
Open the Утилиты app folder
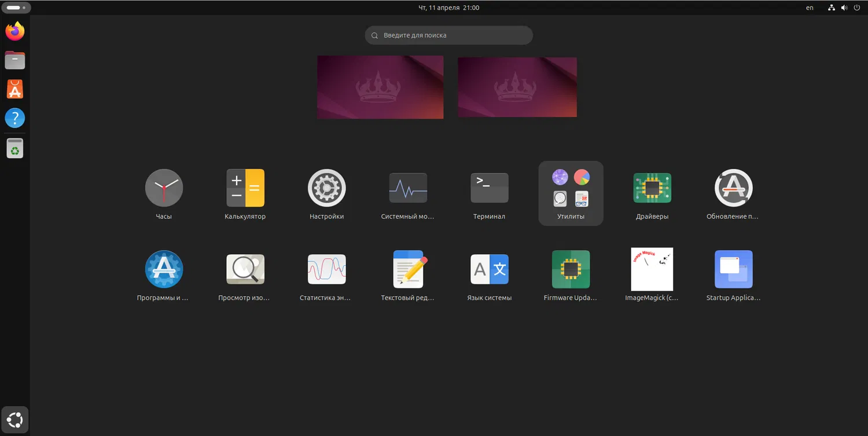[571, 194]
